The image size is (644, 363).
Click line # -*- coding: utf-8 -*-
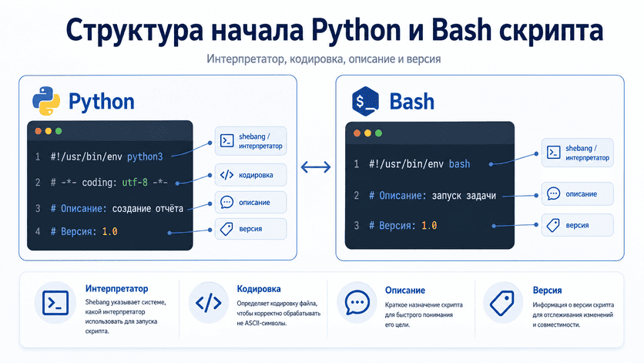pos(109,182)
